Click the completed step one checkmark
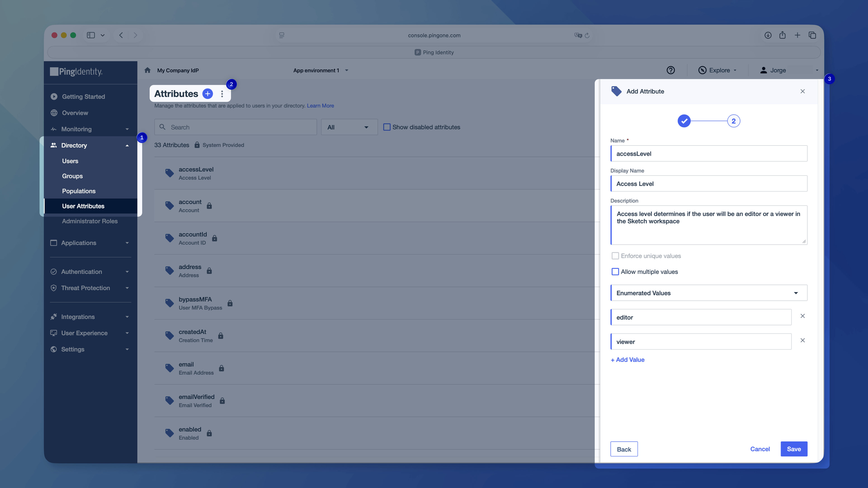The image size is (868, 488). pos(684,121)
